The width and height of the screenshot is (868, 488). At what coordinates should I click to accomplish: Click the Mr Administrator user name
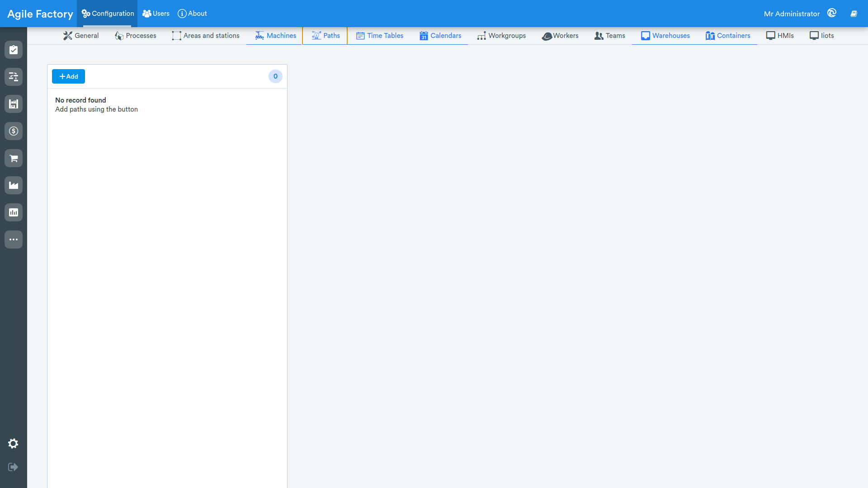(x=792, y=14)
